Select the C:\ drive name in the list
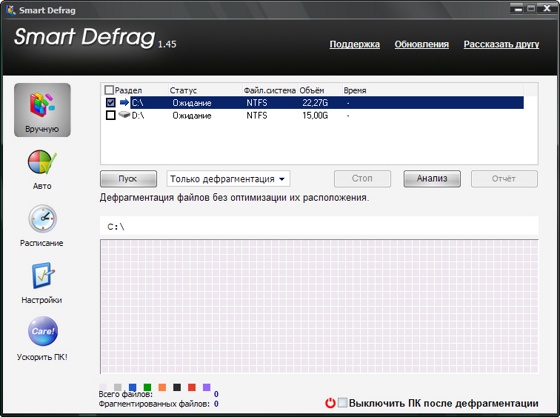This screenshot has width=560, height=417. (138, 103)
